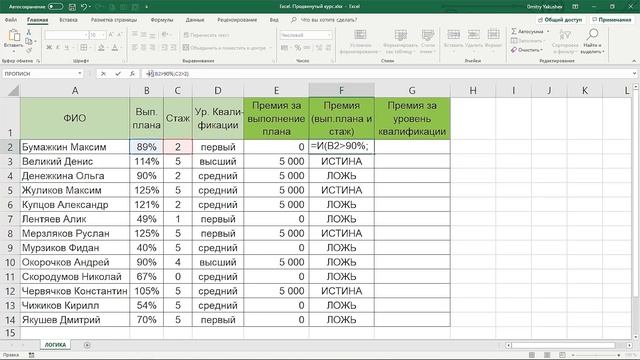Click the Borders icon
Image resolution: width=640 pixels, height=360 pixels.
tap(83, 48)
